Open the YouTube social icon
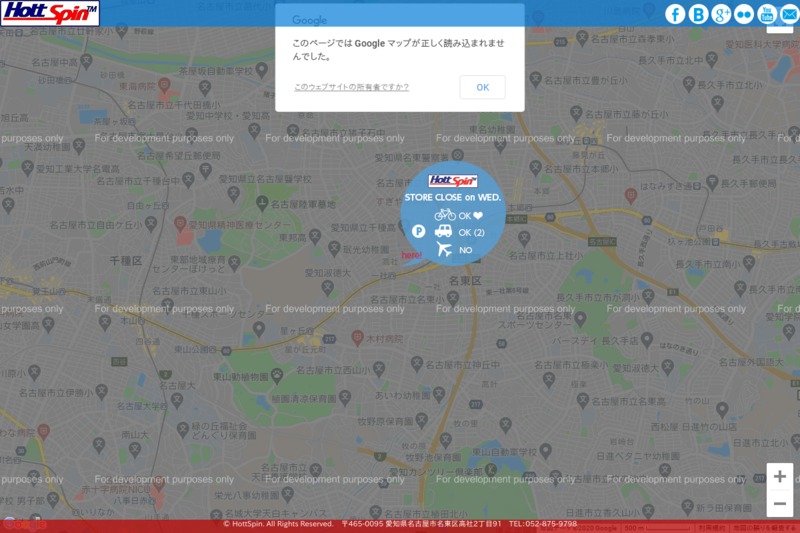The width and height of the screenshot is (800, 533). pos(767,14)
